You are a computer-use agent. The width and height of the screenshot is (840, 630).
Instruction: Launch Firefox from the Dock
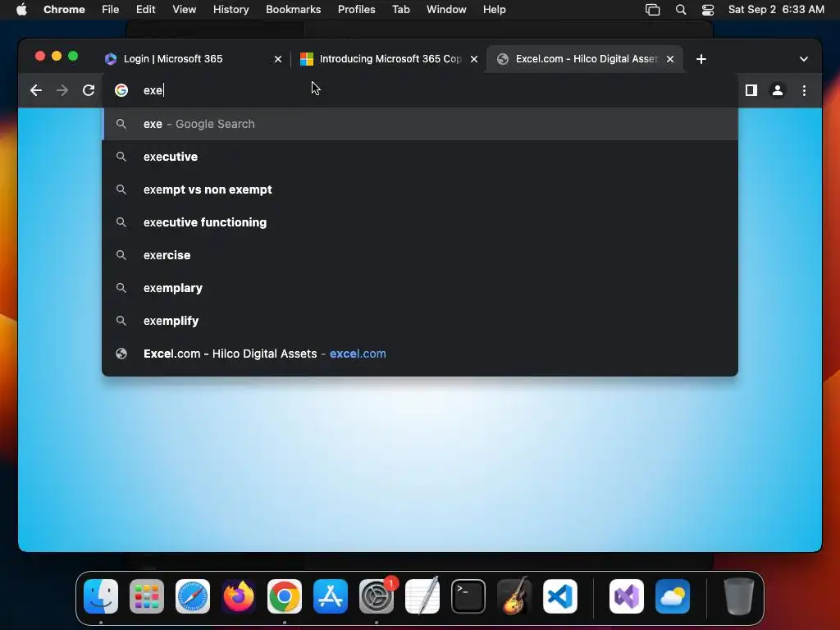[x=239, y=596]
